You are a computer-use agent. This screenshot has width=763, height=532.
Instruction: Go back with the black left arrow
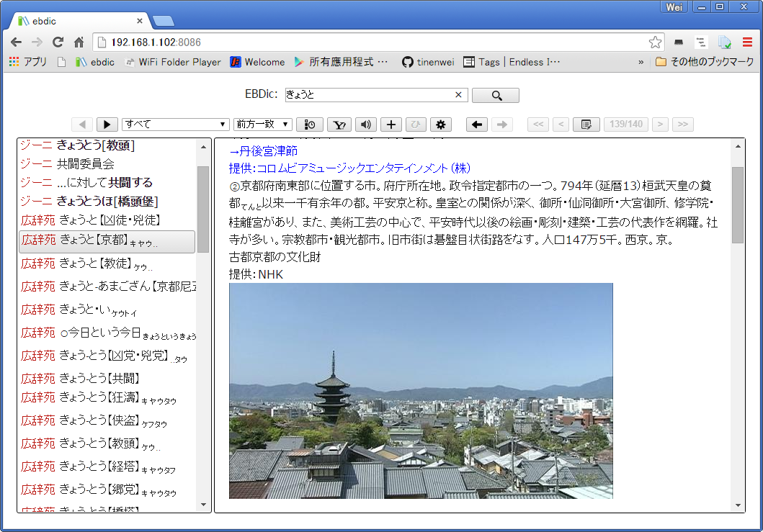476,125
